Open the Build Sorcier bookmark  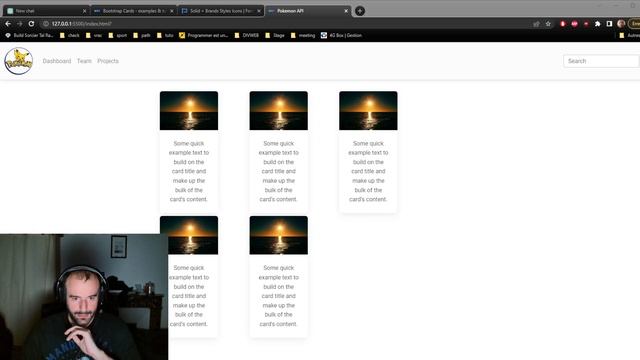29,36
